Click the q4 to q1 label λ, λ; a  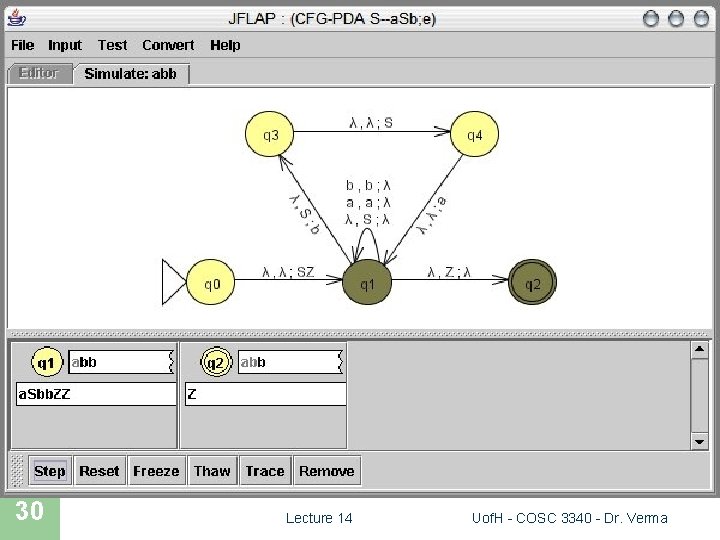[x=433, y=215]
